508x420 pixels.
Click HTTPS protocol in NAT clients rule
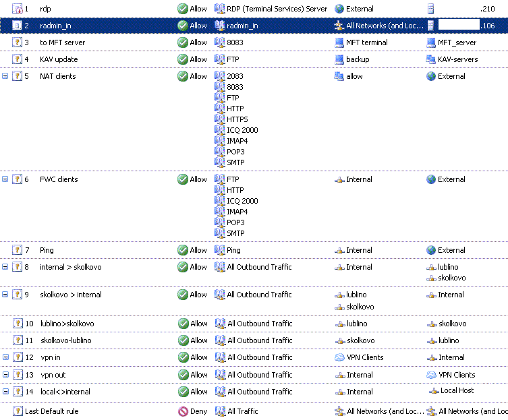tap(237, 119)
